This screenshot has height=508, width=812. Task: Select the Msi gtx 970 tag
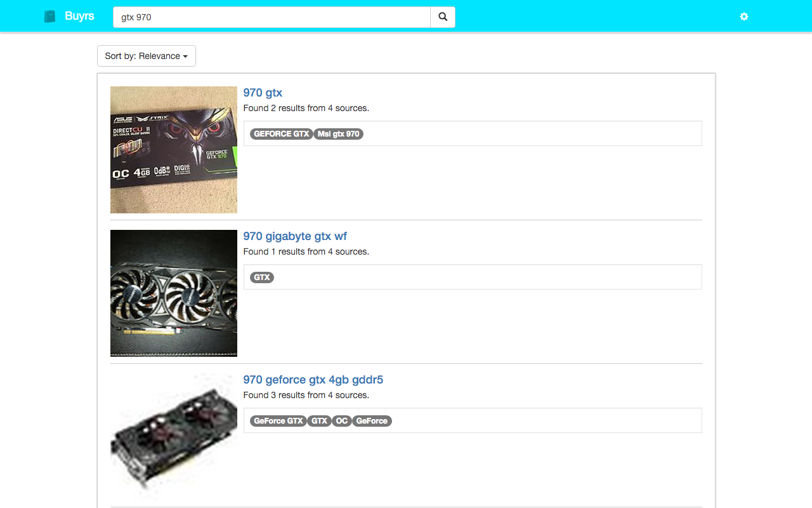point(339,134)
